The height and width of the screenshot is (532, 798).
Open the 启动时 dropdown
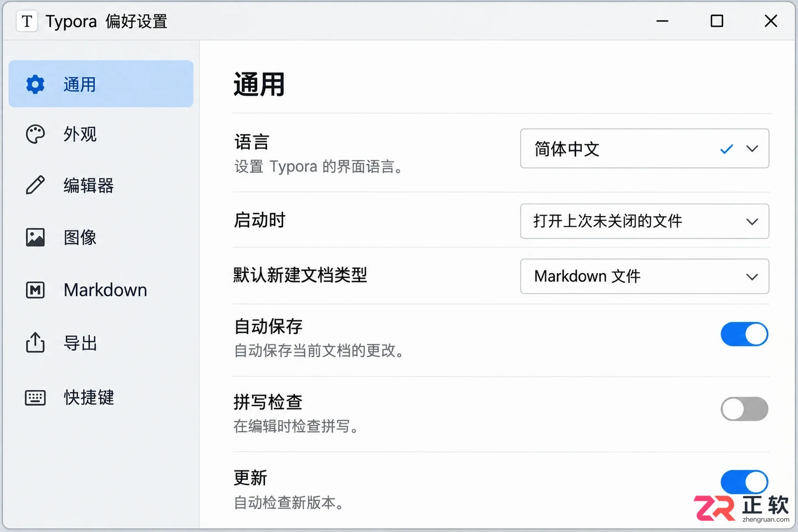[644, 221]
